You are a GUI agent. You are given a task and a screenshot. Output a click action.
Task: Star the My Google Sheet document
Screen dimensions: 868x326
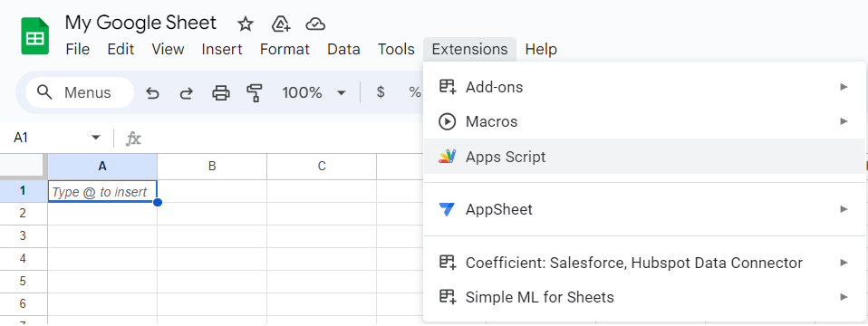pyautogui.click(x=246, y=24)
